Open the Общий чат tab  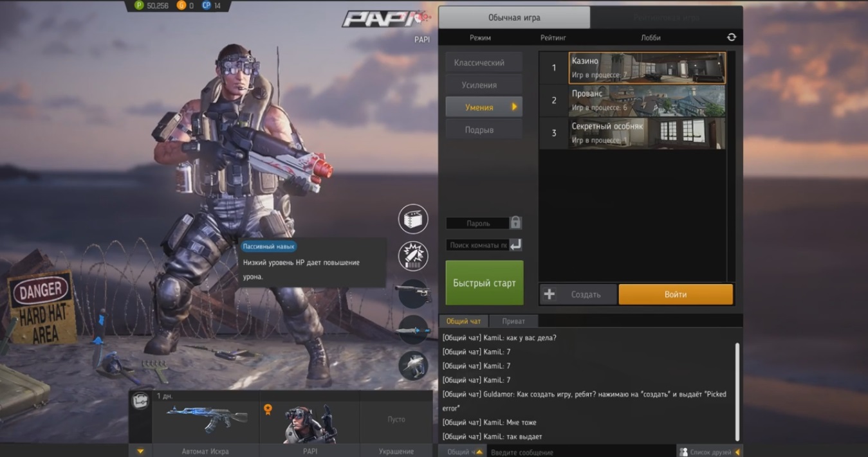(x=463, y=321)
